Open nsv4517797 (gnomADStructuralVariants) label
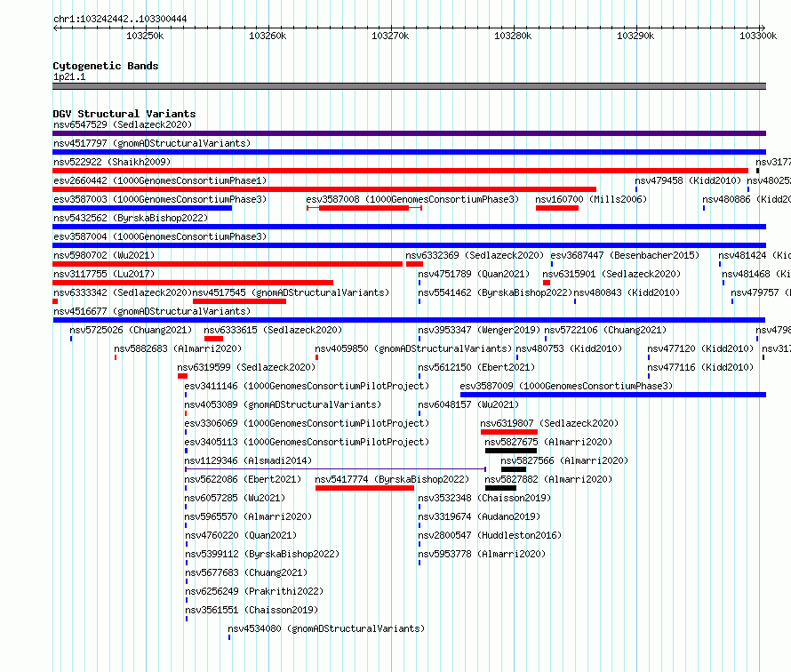791x672 pixels. pyautogui.click(x=152, y=143)
